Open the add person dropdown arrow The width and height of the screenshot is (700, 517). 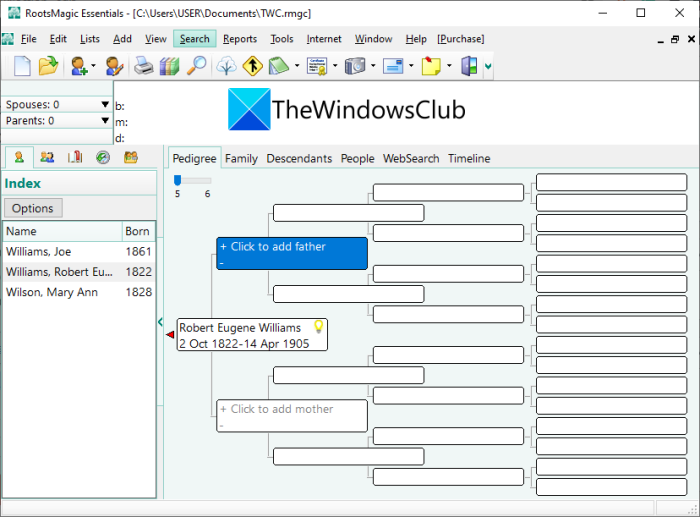point(93,66)
